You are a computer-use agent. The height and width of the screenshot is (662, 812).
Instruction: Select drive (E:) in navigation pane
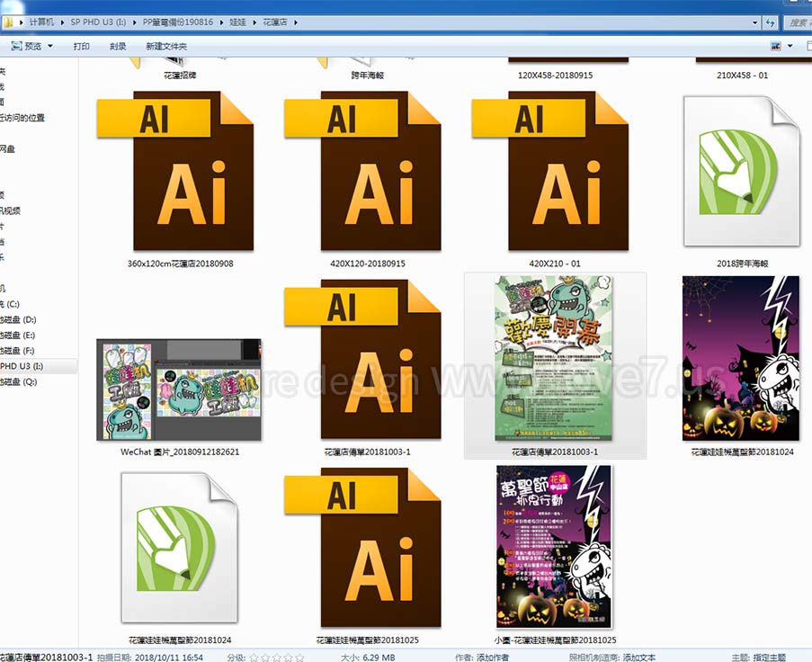18,335
